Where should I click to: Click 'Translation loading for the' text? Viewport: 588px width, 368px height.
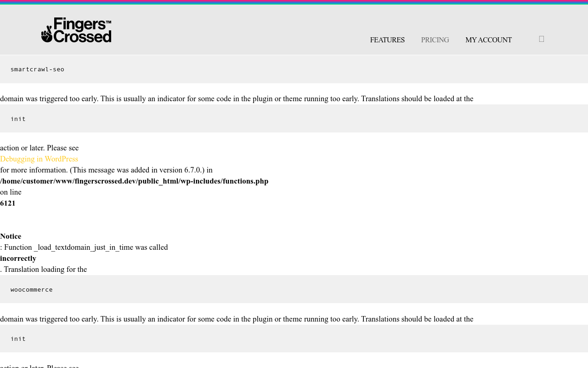(45, 270)
